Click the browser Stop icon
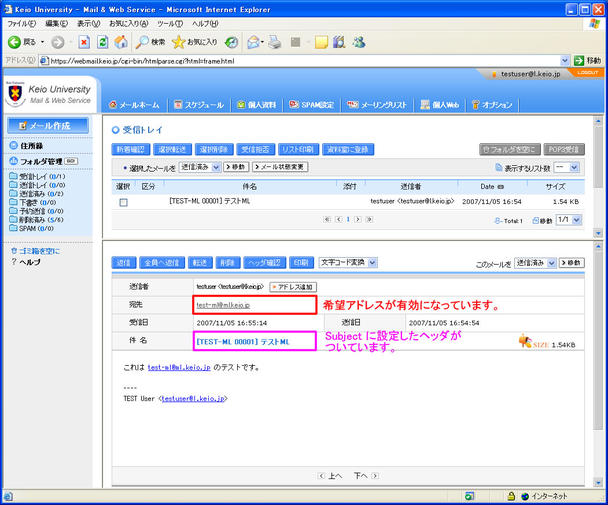Image resolution: width=608 pixels, height=505 pixels. tap(82, 42)
